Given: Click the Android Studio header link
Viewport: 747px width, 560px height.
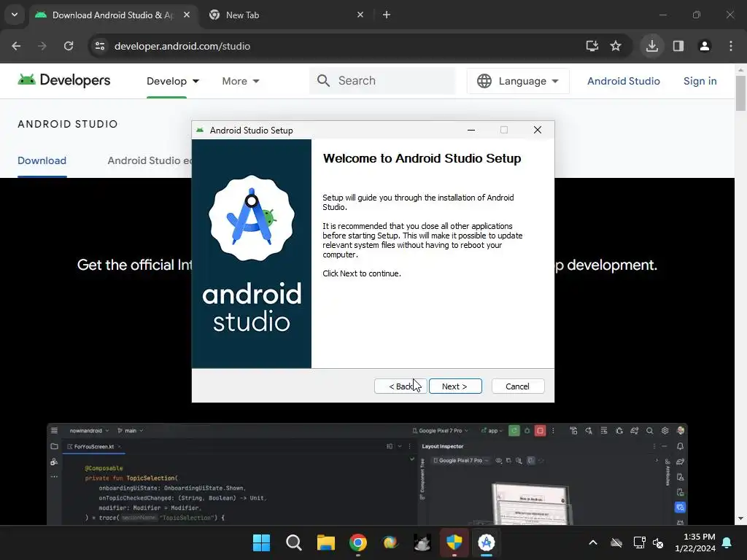Looking at the screenshot, I should (623, 81).
